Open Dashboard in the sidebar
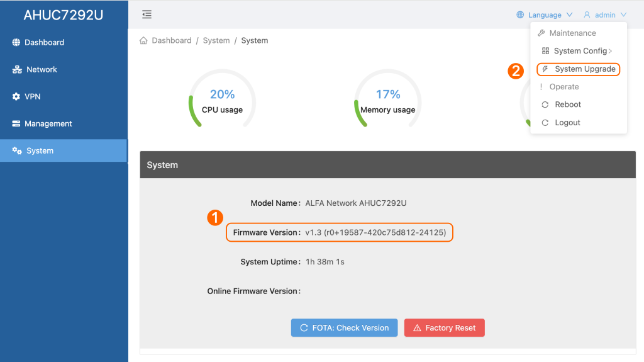644x362 pixels. coord(64,42)
